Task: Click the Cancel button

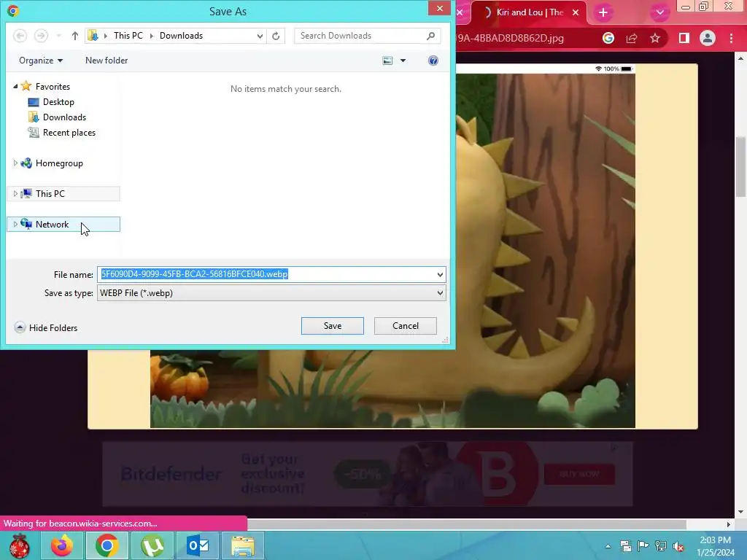Action: (406, 326)
